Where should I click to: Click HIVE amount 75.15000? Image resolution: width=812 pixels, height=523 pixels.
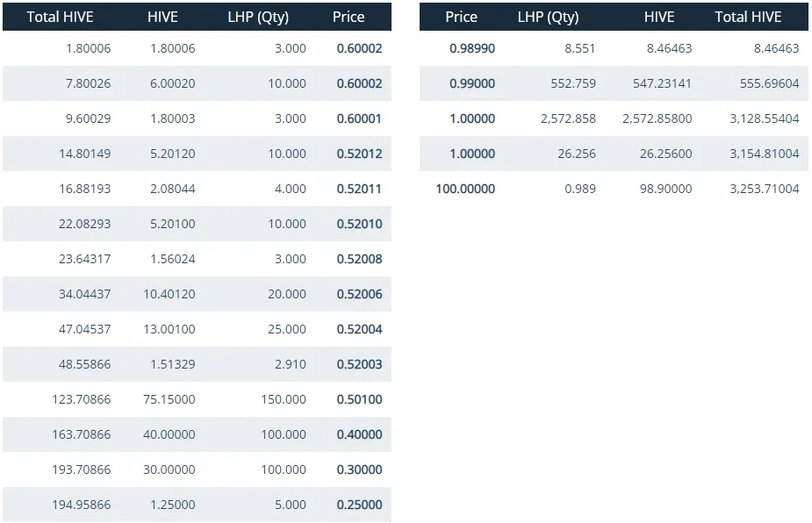[x=169, y=400]
